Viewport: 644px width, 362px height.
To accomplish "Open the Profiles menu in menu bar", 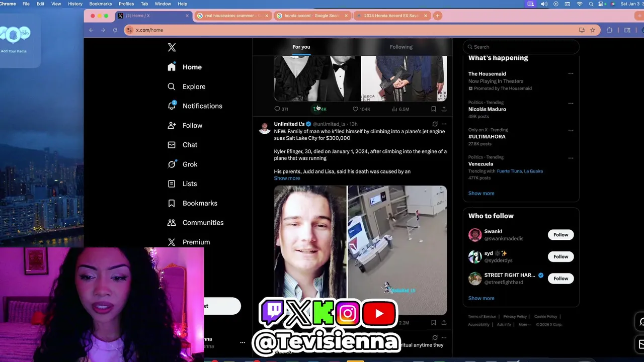I will click(126, 4).
